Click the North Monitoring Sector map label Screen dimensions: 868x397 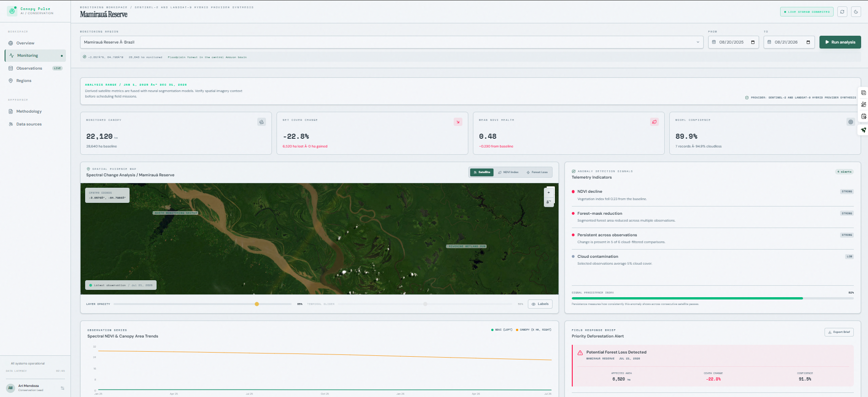pyautogui.click(x=176, y=213)
